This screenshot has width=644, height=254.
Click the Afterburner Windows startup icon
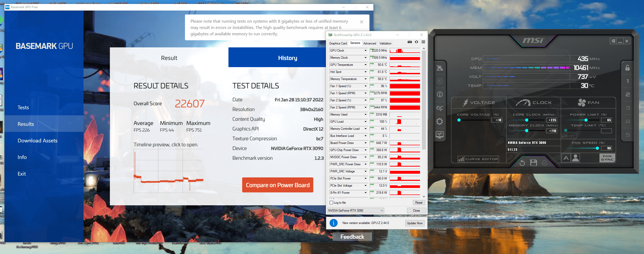click(613, 41)
